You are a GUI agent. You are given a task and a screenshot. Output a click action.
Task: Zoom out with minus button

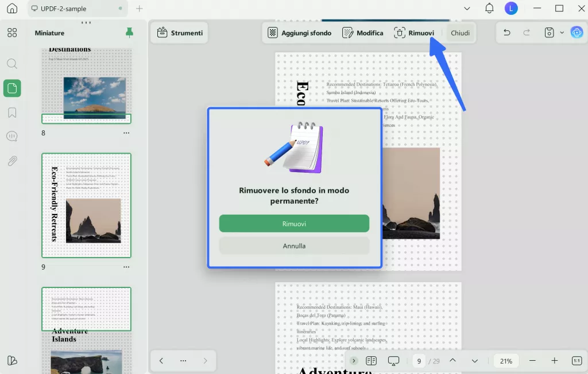point(532,361)
